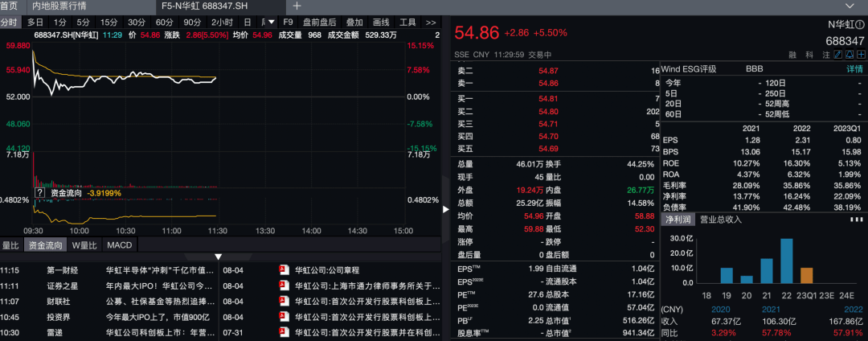The height and width of the screenshot is (341, 868).
Task: Switch chart to 30分 interval
Action: coord(137,23)
